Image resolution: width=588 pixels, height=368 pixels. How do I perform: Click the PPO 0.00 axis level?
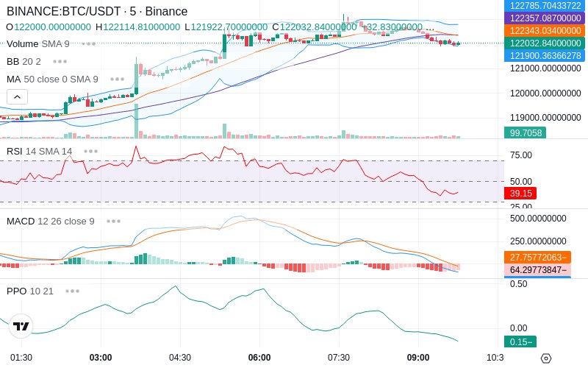point(519,328)
